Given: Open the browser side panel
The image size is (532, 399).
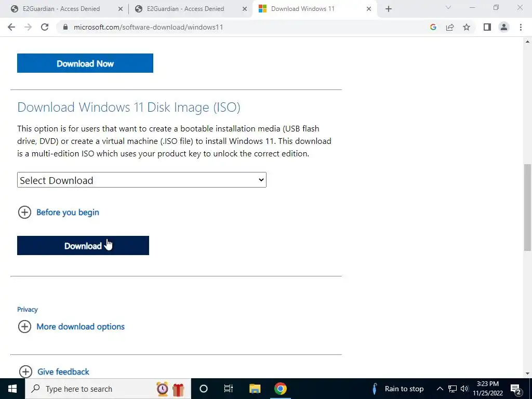Looking at the screenshot, I should [x=487, y=27].
